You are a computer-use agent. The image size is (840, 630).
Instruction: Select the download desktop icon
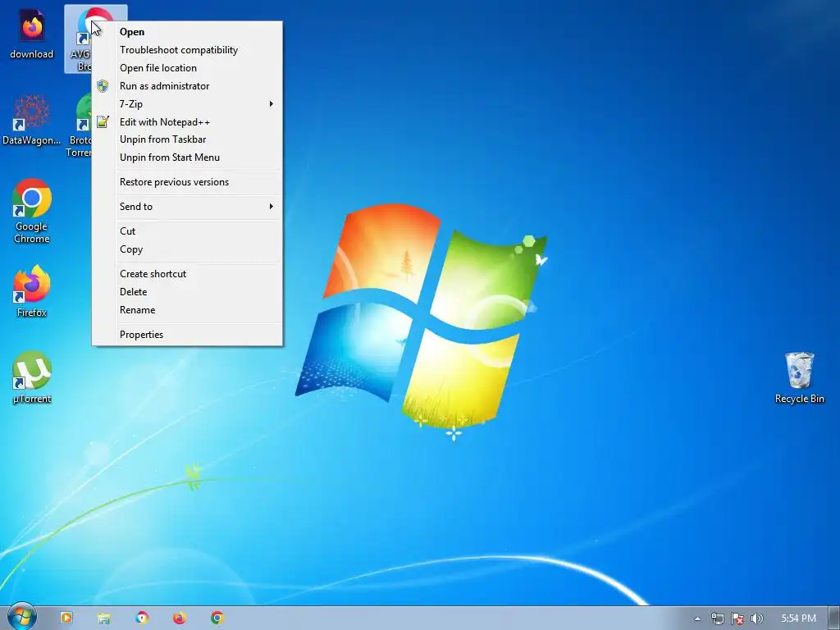32,34
